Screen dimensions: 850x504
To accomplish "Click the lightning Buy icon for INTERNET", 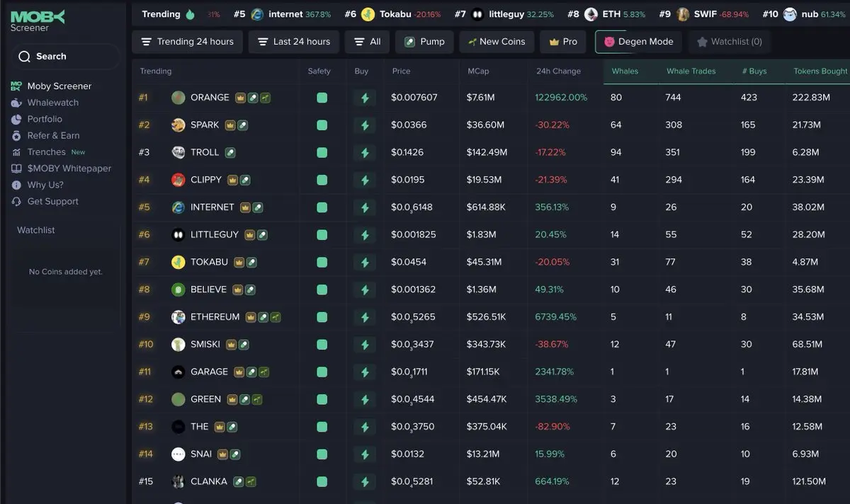I will click(365, 207).
